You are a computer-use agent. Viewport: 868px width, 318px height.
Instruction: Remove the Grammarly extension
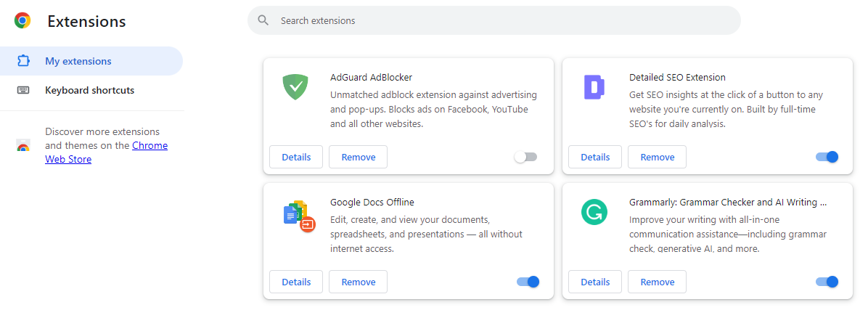(x=657, y=282)
